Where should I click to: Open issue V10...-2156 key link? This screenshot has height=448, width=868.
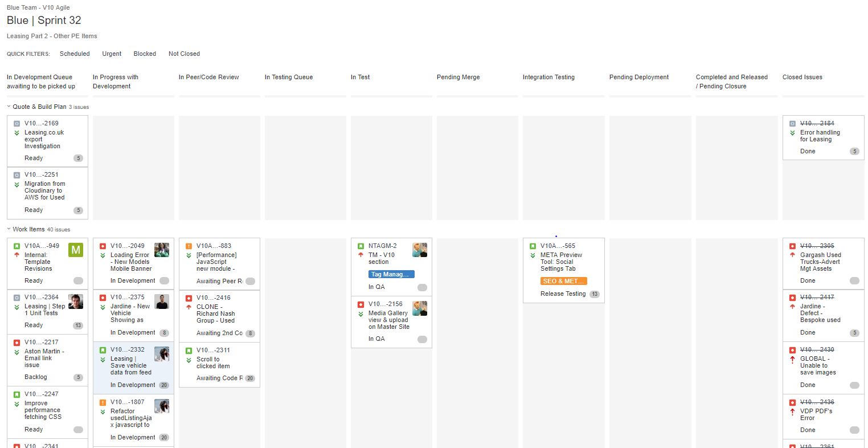(386, 304)
